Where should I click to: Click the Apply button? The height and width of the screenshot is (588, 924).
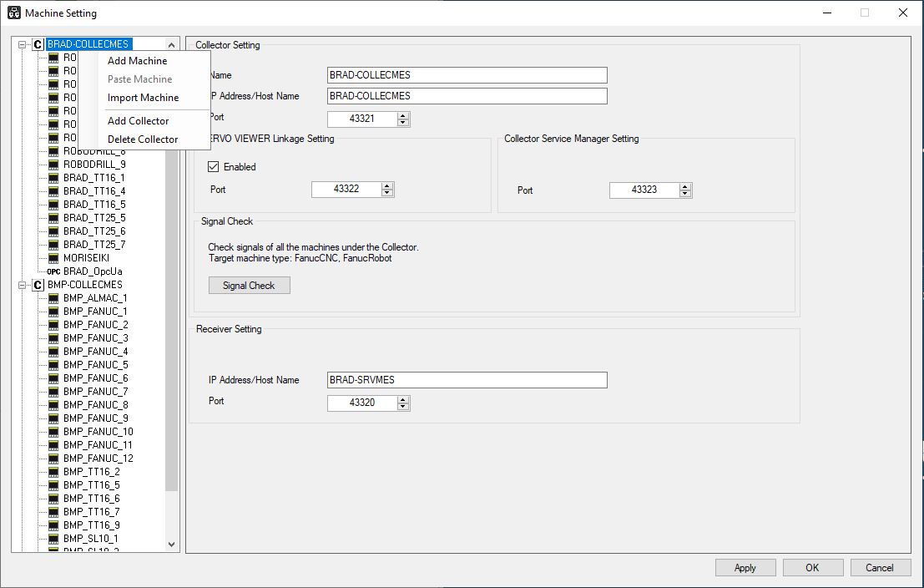coord(745,567)
